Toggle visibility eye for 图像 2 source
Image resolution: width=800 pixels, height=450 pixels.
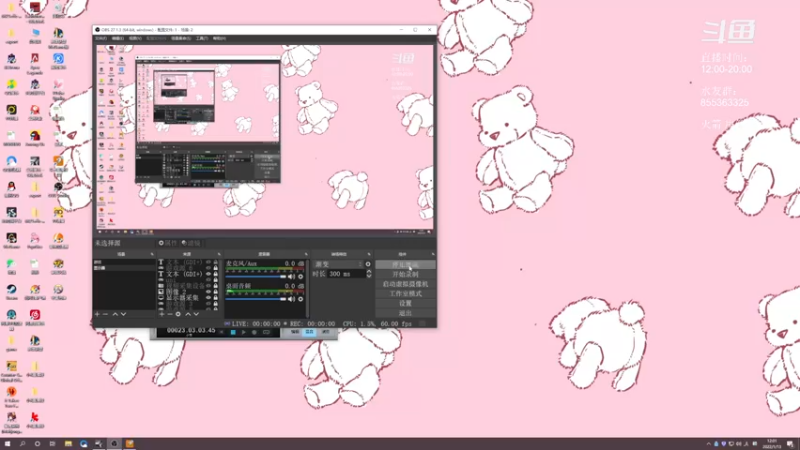tap(208, 292)
